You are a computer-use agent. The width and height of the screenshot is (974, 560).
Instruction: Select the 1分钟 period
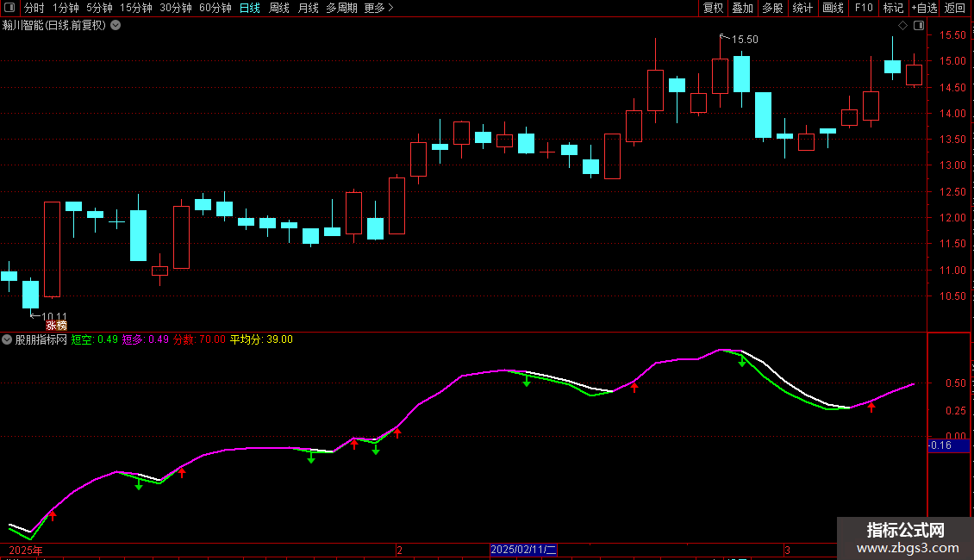click(x=66, y=8)
